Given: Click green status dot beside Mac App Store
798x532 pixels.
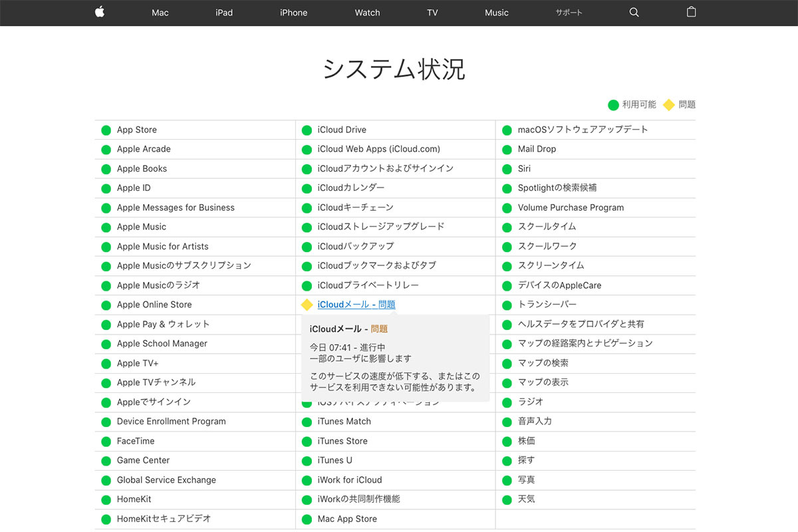Looking at the screenshot, I should click(307, 519).
